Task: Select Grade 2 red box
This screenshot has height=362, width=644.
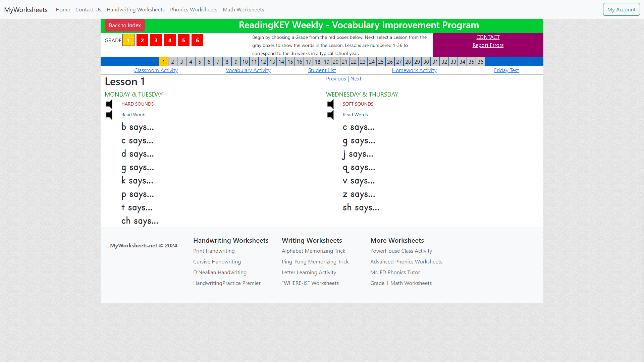Action: coord(142,40)
